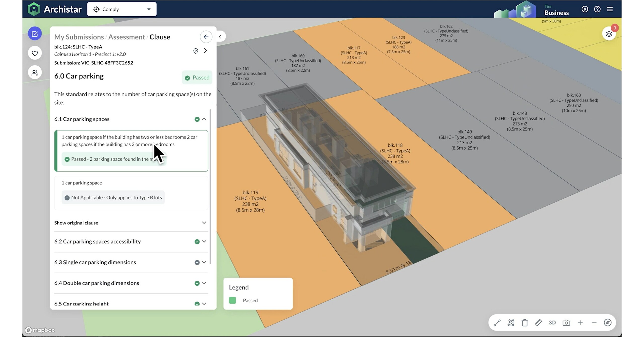644x337 pixels.
Task: Open the collaborators icon in sidebar
Action: point(35,72)
